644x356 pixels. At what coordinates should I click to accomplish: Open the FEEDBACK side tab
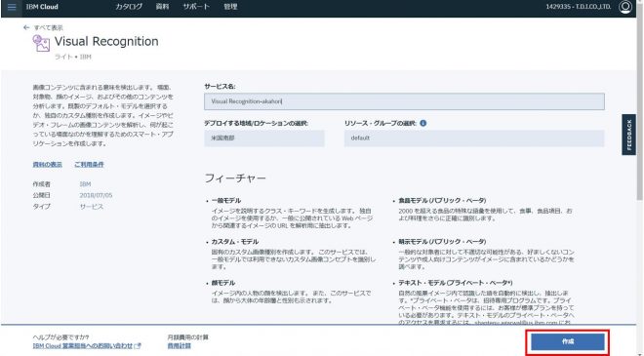[x=628, y=135]
